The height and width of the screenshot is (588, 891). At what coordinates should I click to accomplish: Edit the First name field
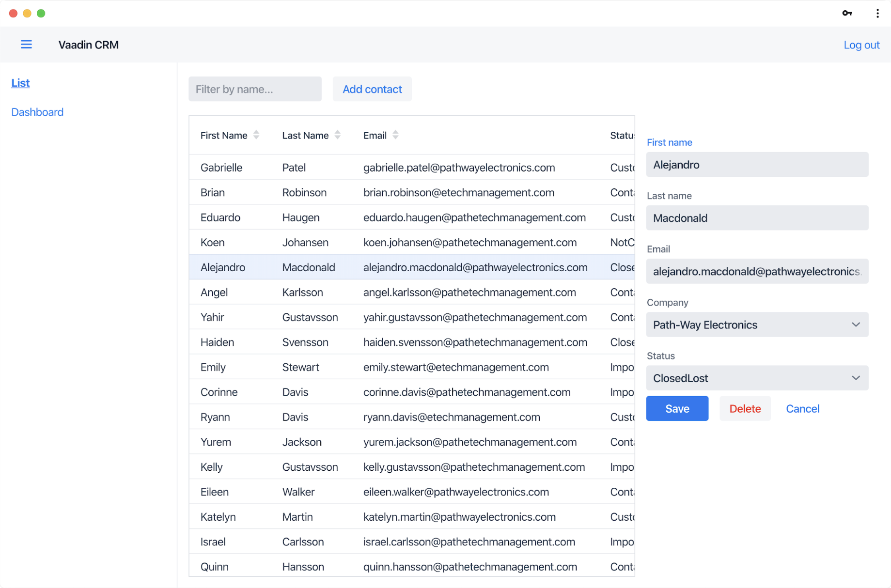click(757, 164)
